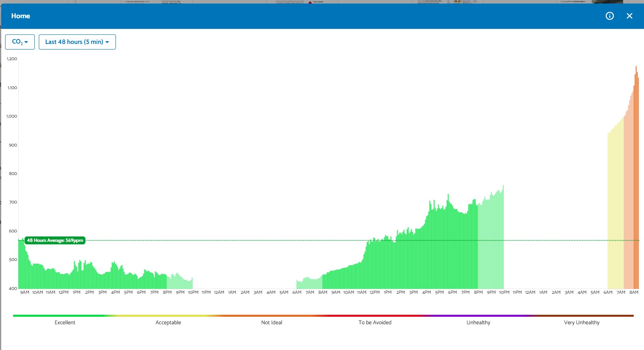Select the Excellent legend label
644x350 pixels.
click(x=65, y=323)
